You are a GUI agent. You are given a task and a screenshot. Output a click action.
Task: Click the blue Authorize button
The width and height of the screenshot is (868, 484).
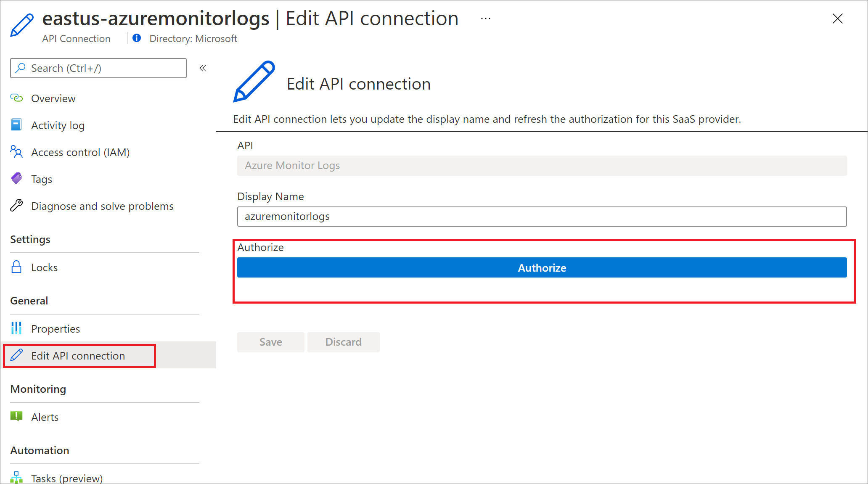pyautogui.click(x=542, y=267)
